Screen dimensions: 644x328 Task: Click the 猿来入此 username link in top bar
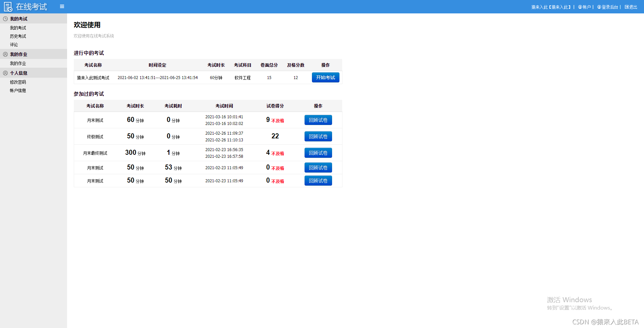(x=551, y=7)
